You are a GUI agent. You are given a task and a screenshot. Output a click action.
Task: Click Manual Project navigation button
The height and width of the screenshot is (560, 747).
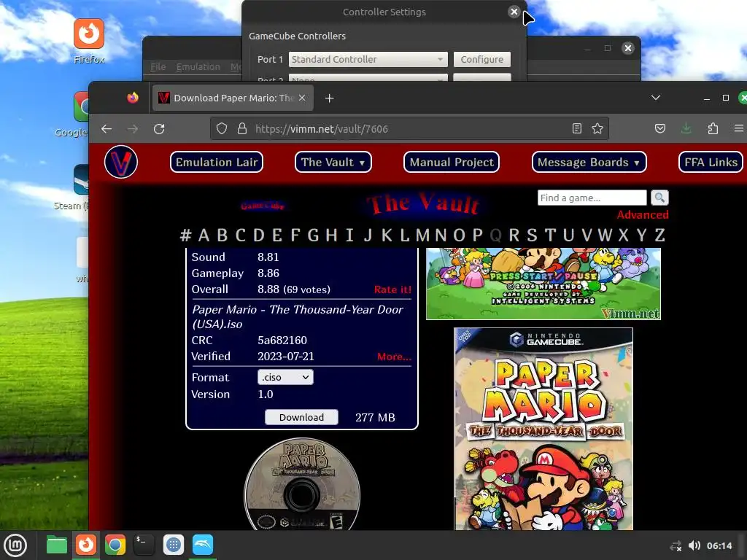tap(451, 162)
